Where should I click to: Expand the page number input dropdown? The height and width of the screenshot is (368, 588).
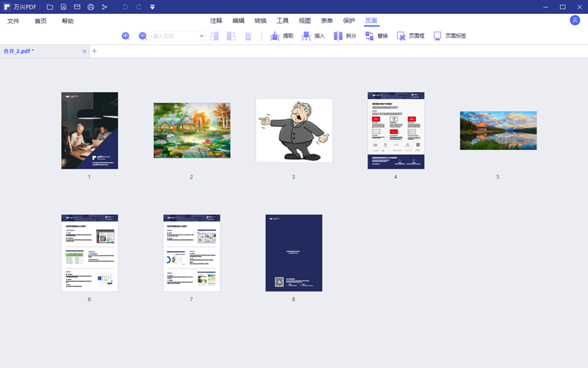click(x=202, y=35)
